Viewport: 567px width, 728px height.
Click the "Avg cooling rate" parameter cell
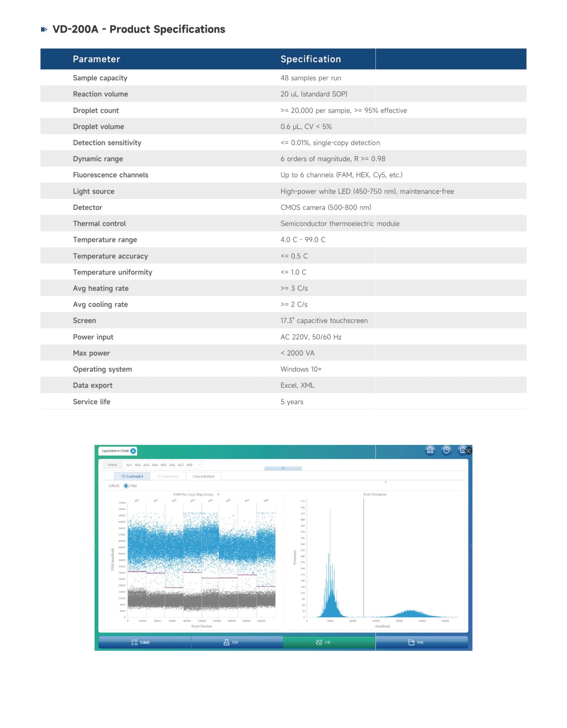[x=100, y=304]
